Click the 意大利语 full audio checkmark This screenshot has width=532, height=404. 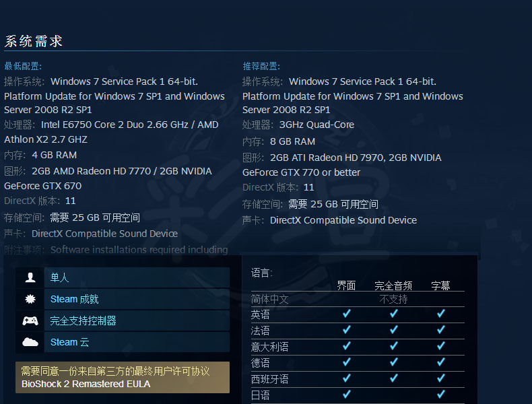pyautogui.click(x=393, y=345)
